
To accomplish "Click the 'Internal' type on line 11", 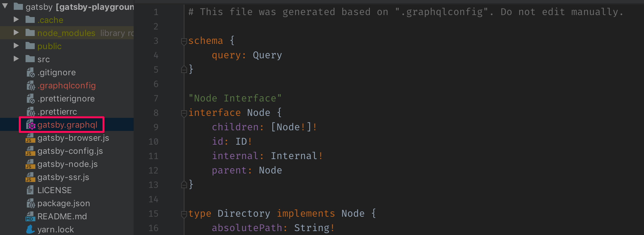I will point(294,156).
